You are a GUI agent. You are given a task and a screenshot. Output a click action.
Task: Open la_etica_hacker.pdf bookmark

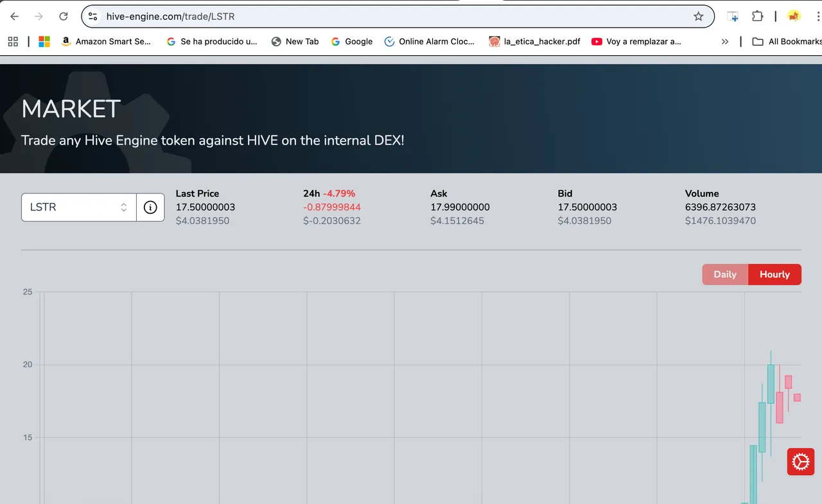[x=534, y=42]
